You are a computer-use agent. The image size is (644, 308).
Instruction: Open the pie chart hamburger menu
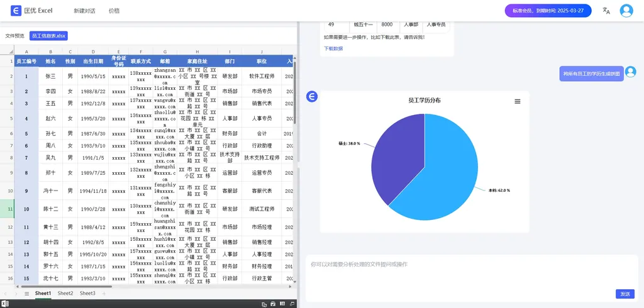coord(517,101)
